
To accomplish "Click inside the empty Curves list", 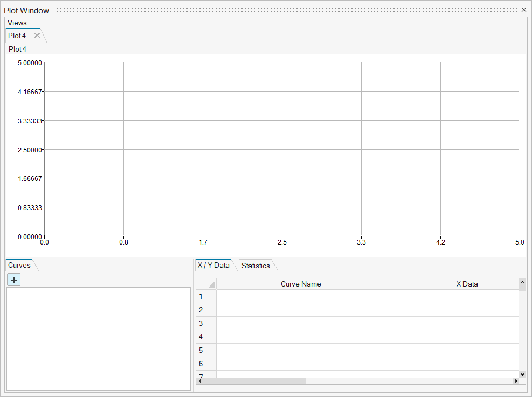I will (x=98, y=338).
